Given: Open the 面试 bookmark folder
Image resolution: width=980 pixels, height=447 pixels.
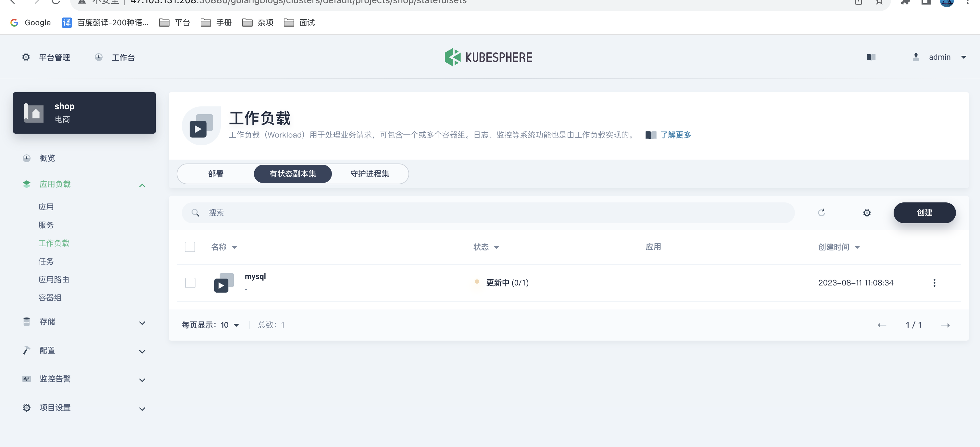Looking at the screenshot, I should (x=299, y=22).
